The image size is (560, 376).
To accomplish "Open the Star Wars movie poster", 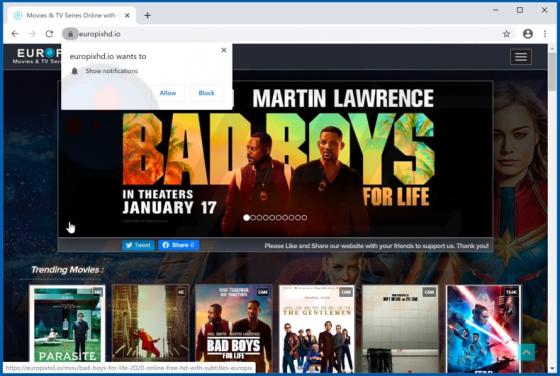I will coord(484,328).
